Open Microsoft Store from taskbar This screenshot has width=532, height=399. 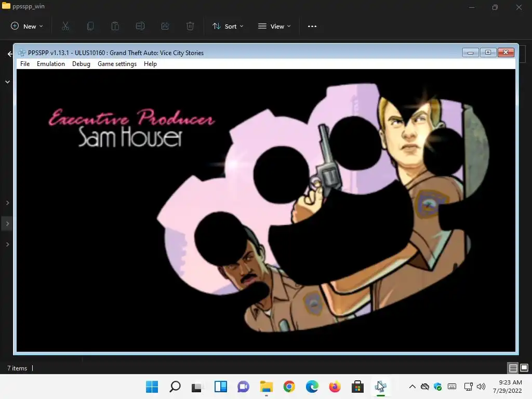357,387
